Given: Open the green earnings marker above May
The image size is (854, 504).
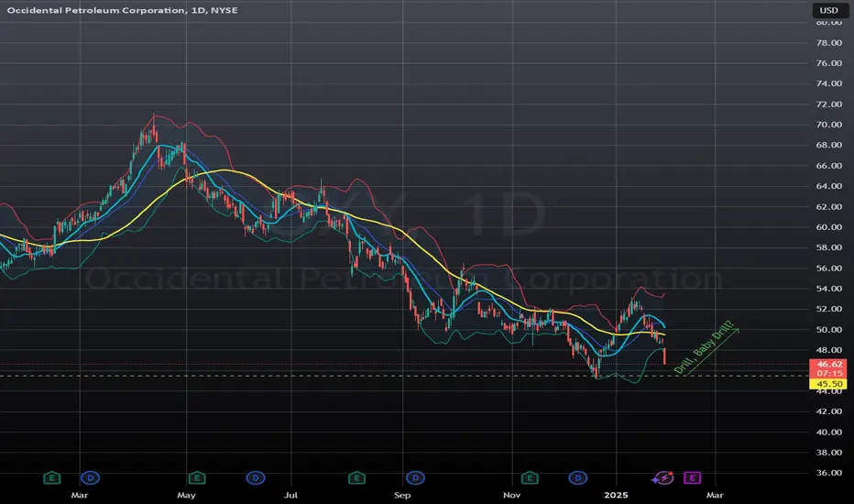Looking at the screenshot, I should pos(197,478).
